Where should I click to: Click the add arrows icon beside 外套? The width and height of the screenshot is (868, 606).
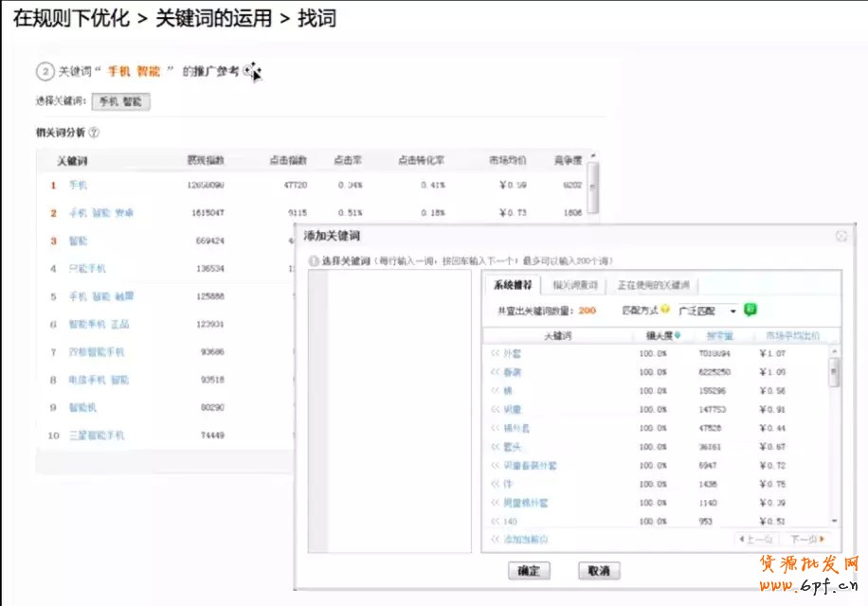pyautogui.click(x=495, y=354)
